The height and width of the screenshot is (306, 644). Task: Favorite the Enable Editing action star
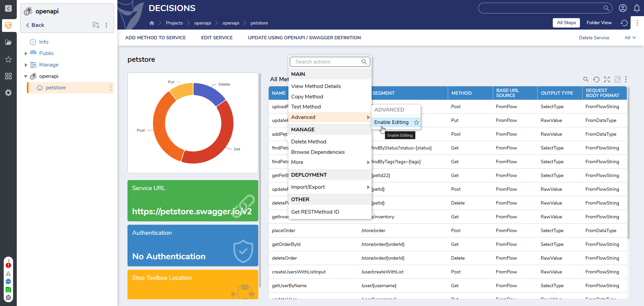click(416, 122)
